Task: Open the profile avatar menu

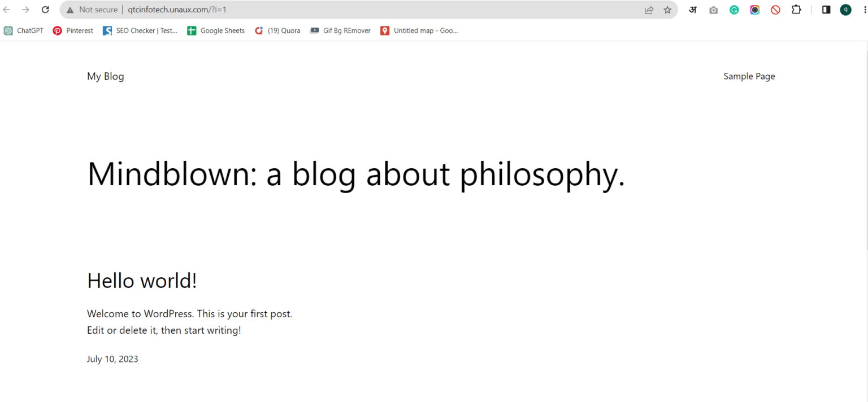Action: pyautogui.click(x=845, y=10)
